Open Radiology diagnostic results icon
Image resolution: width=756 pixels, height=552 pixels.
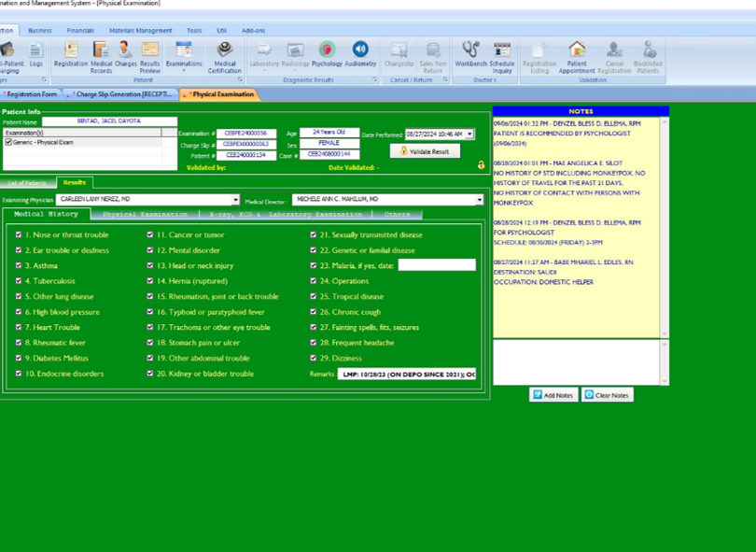pos(295,54)
